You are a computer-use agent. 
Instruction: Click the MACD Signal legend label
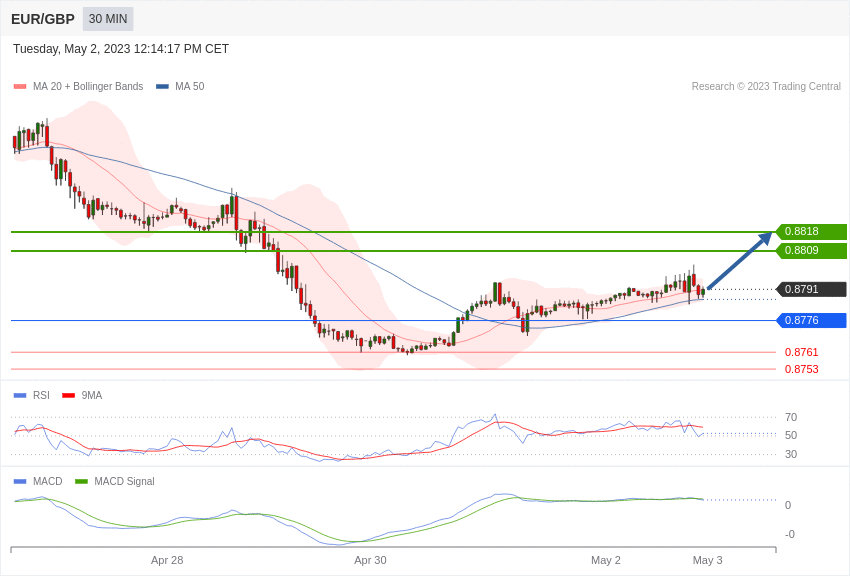click(x=124, y=481)
